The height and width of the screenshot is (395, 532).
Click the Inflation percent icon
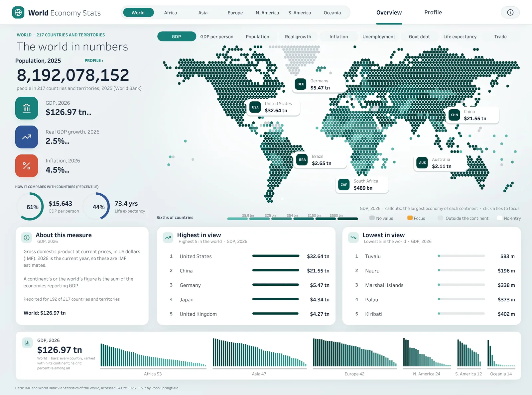coord(27,166)
